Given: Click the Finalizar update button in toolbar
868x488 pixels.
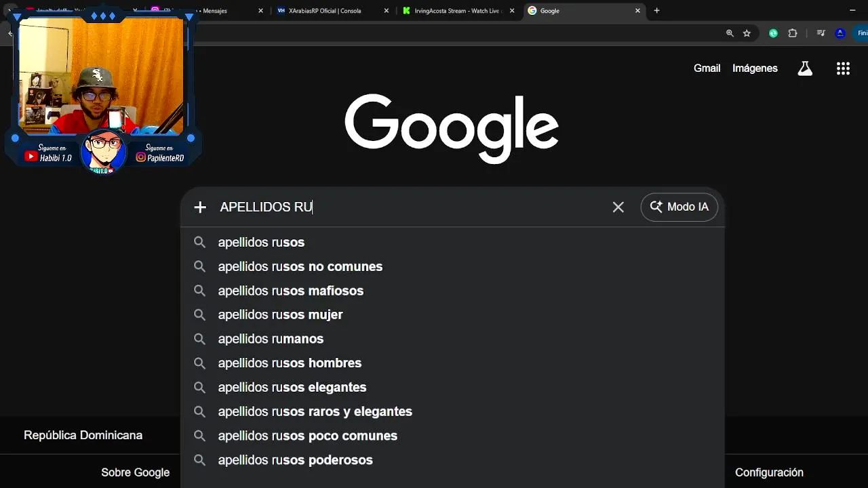Looking at the screenshot, I should pyautogui.click(x=861, y=33).
